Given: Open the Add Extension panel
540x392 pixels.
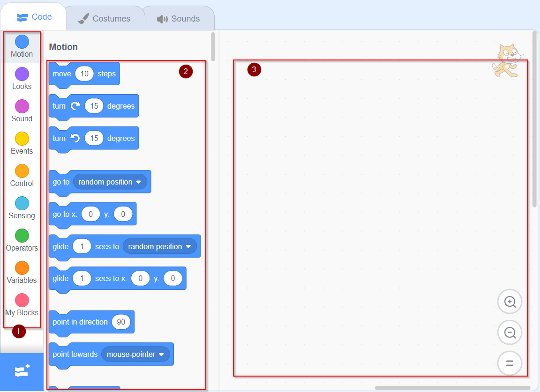Looking at the screenshot, I should [22, 371].
